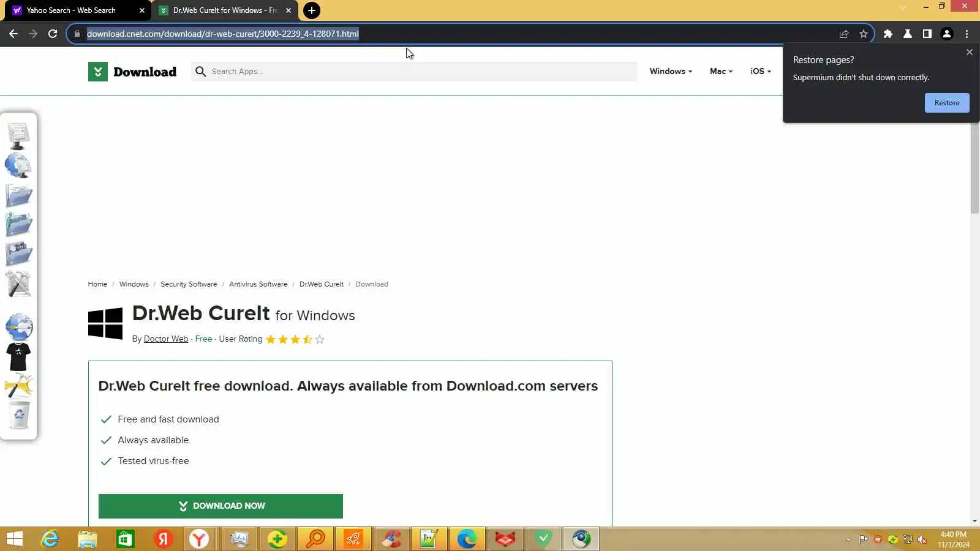
Task: Open Security Software breadcrumb
Action: (189, 284)
